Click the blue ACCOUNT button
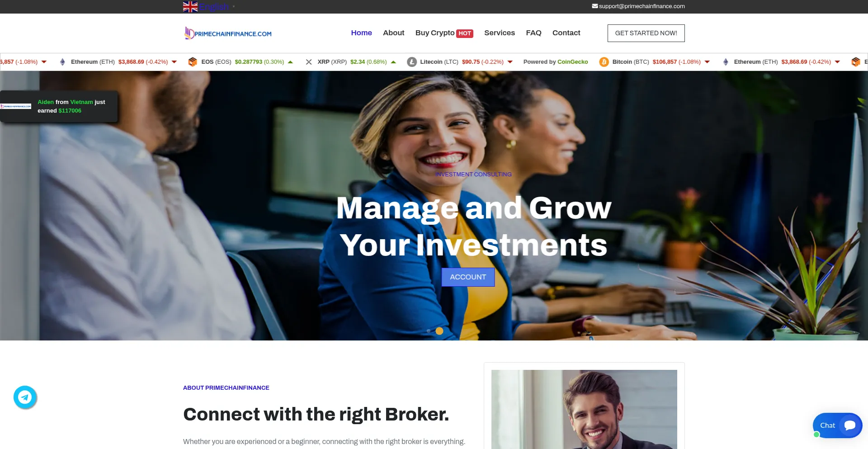Screen dimensions: 868x449 (x=468, y=277)
